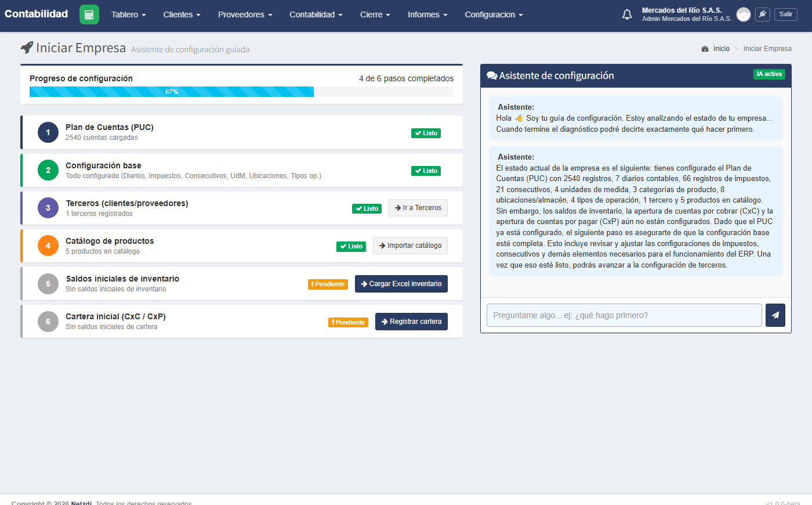This screenshot has width=812, height=505.
Task: Open the Tablero dropdown menu
Action: [129, 15]
